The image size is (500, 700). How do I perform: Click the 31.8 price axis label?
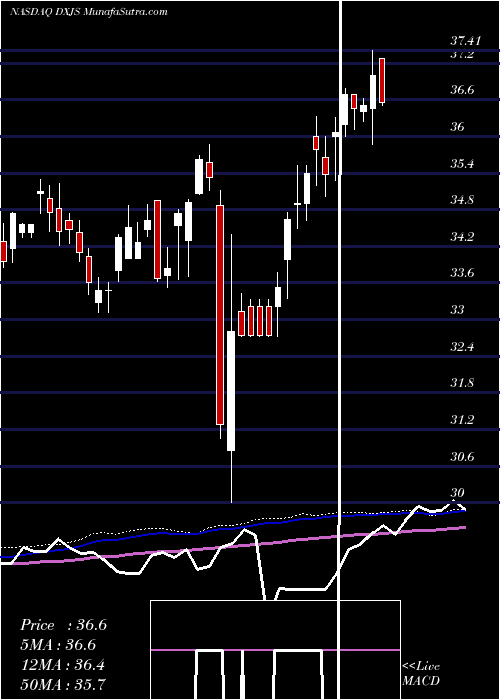pos(462,383)
